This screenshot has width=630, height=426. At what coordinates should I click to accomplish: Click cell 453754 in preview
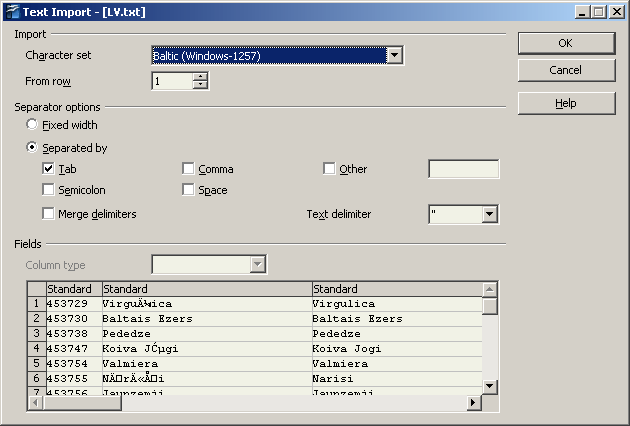coord(74,363)
